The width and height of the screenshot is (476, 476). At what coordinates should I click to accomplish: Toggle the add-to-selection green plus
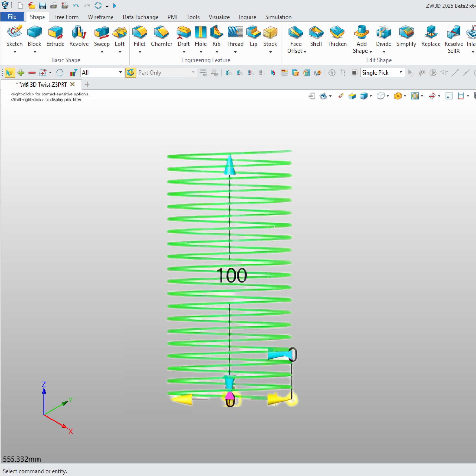click(x=21, y=73)
